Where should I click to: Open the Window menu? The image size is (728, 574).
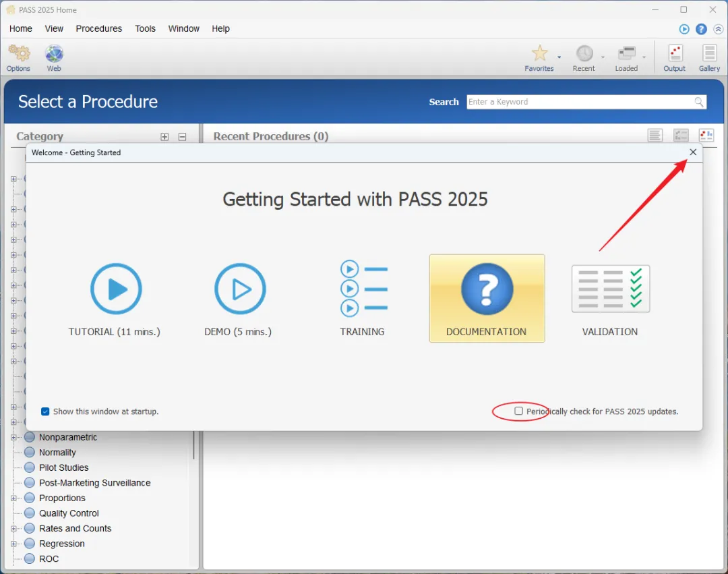184,29
